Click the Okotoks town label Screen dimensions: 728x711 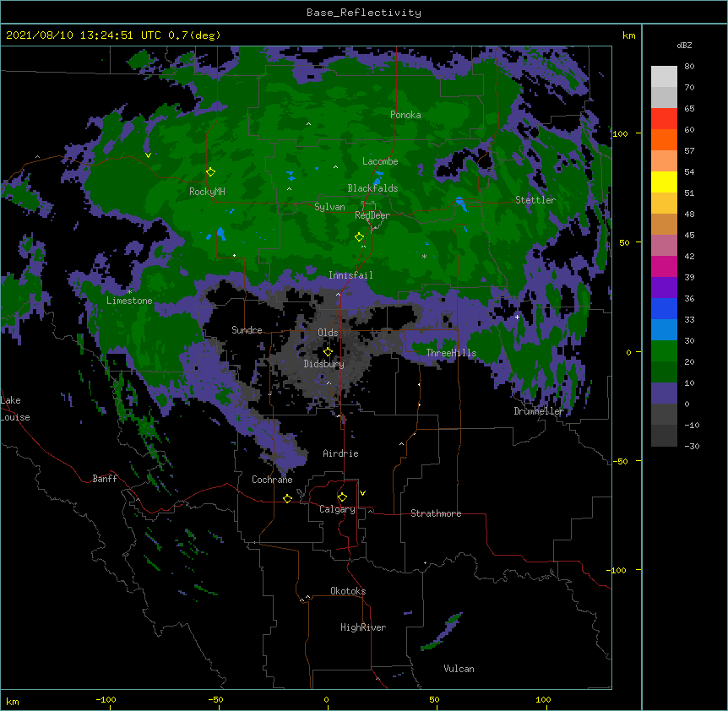click(x=348, y=591)
